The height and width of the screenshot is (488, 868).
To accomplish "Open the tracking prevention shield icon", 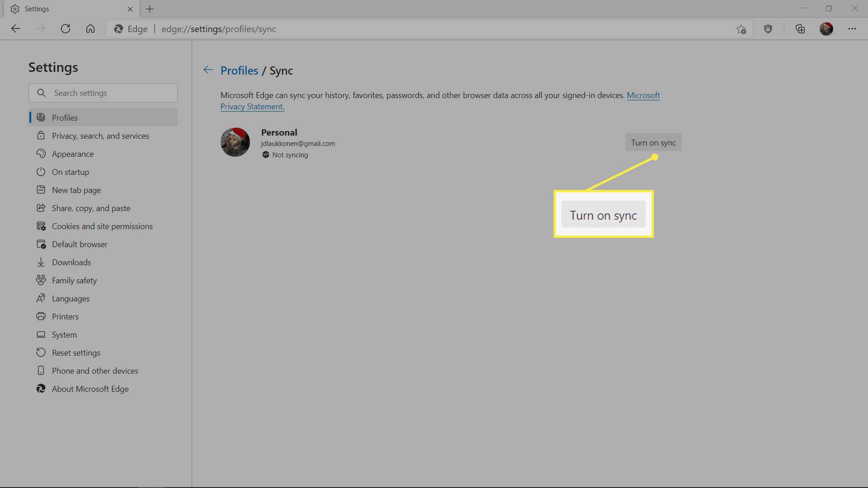I will pyautogui.click(x=768, y=29).
